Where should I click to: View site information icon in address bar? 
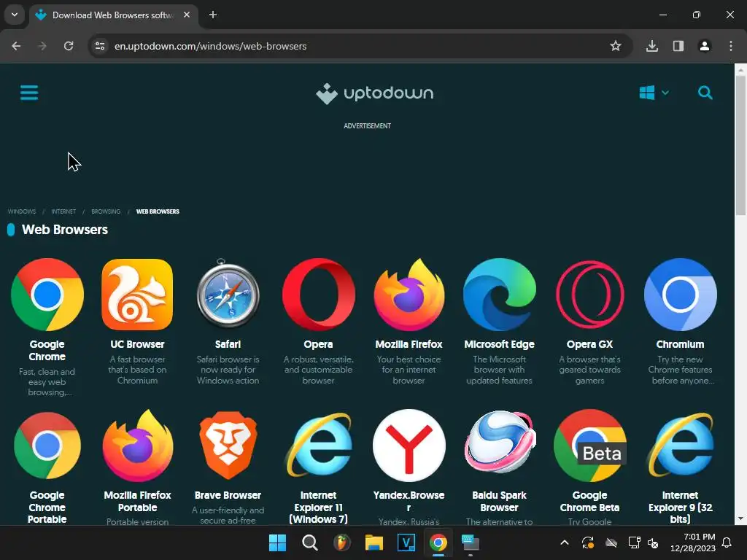[x=100, y=46]
